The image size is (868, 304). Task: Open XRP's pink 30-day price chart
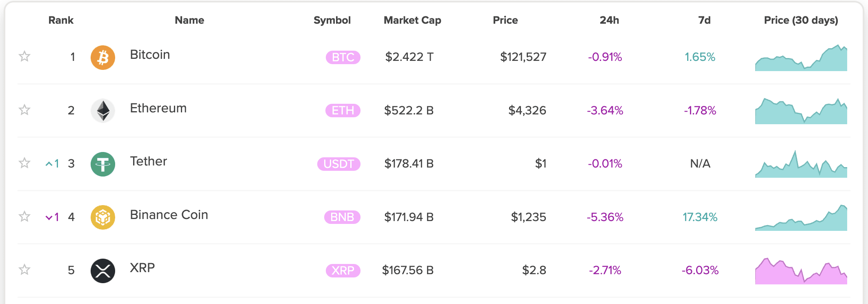click(x=801, y=271)
